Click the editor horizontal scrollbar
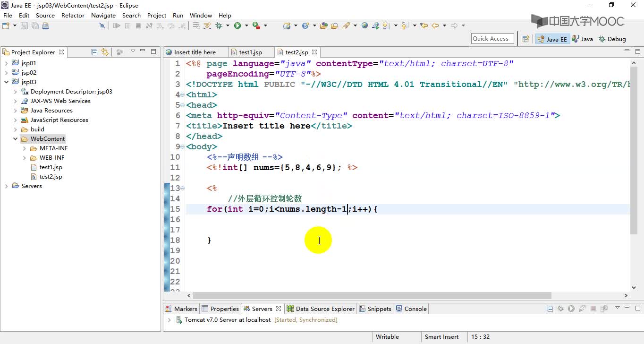The height and width of the screenshot is (344, 644). 372,295
